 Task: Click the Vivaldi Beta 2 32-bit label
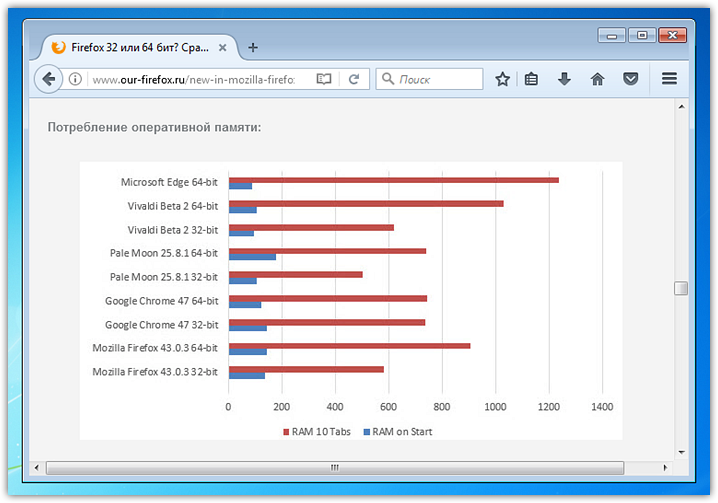(173, 230)
